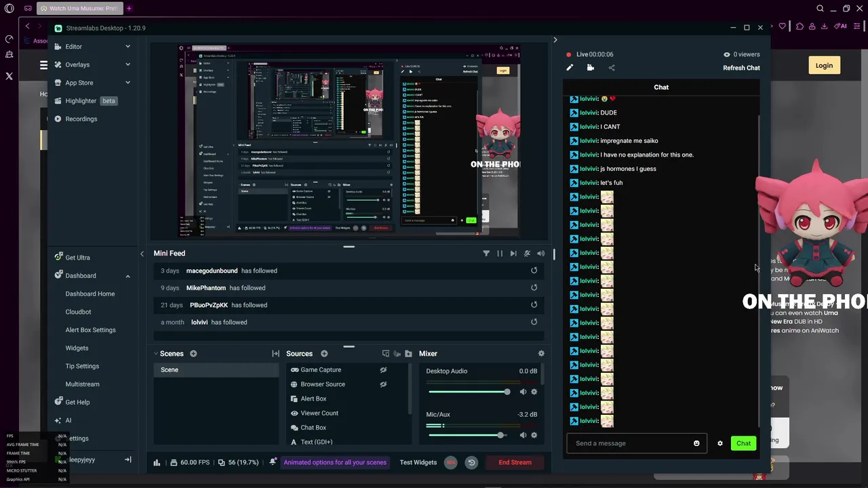This screenshot has width=868, height=488.
Task: Click the edit stream info pencil icon
Action: click(570, 68)
